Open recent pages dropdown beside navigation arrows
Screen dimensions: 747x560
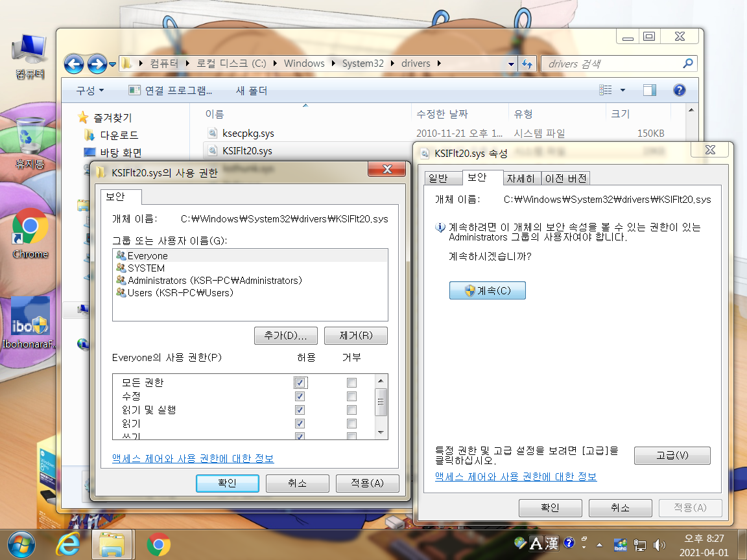coord(112,64)
